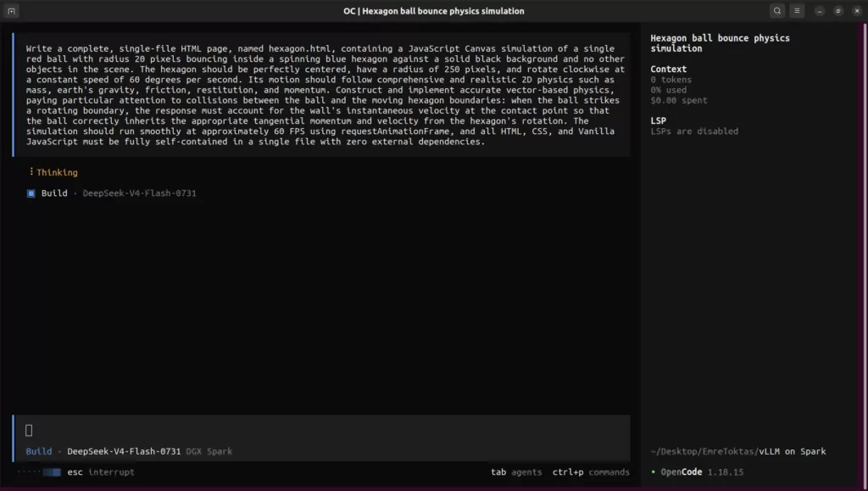
Task: Minimize the OpenCode window
Action: point(820,10)
